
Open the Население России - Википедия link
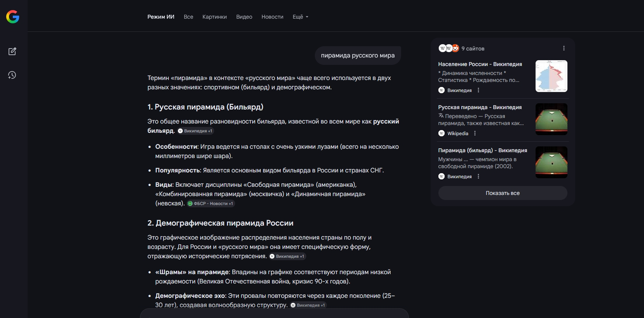pos(480,64)
